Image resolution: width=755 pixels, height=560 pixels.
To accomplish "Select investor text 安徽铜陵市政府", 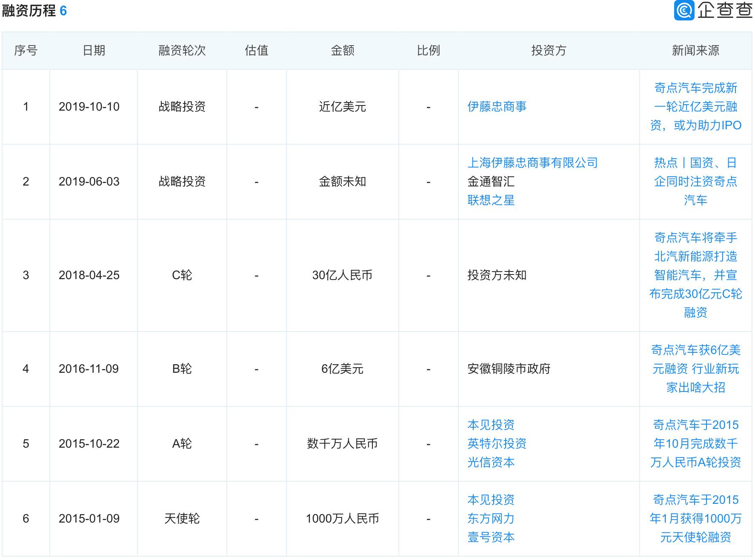I will click(x=509, y=369).
